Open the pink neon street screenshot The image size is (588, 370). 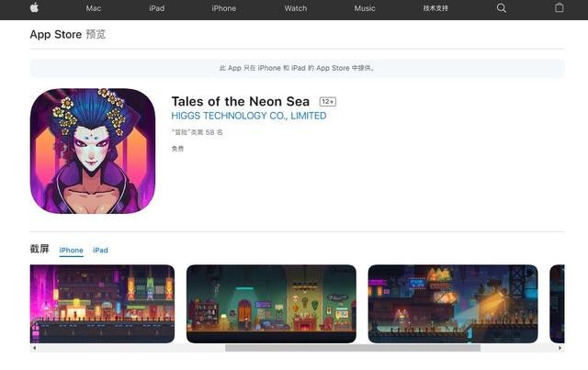click(102, 304)
